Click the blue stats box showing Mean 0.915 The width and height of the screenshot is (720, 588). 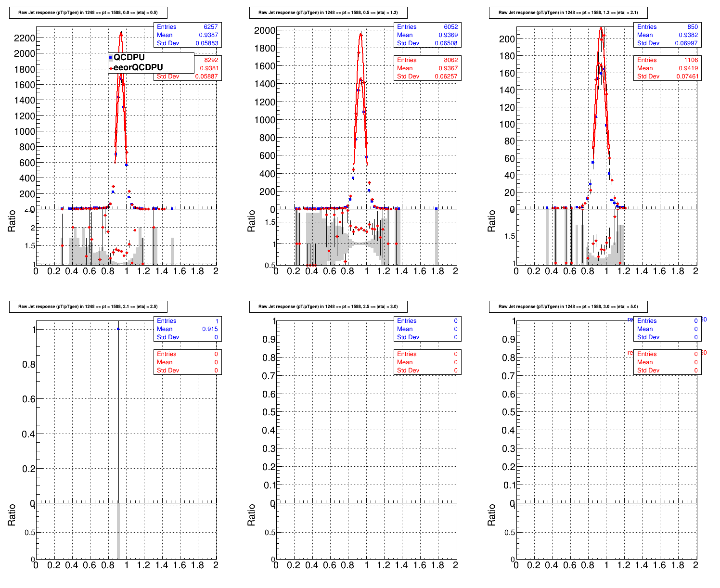point(187,329)
